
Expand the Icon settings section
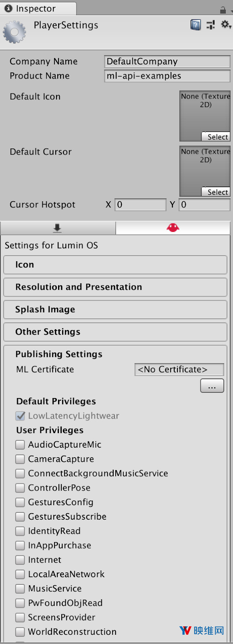coord(115,265)
